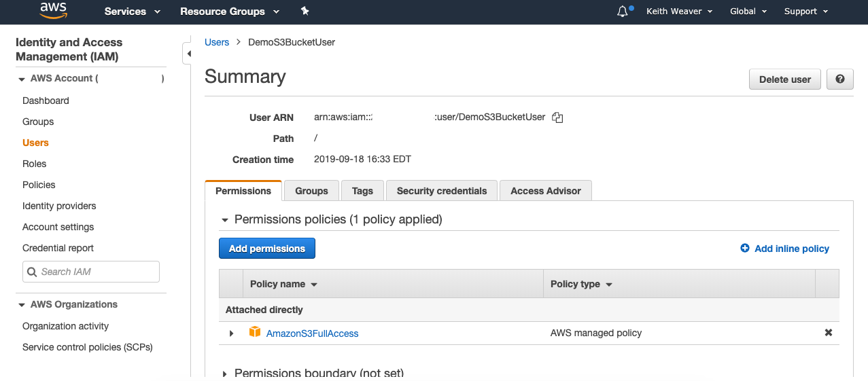Switch to the Groups tab
This screenshot has width=868, height=381.
[311, 191]
